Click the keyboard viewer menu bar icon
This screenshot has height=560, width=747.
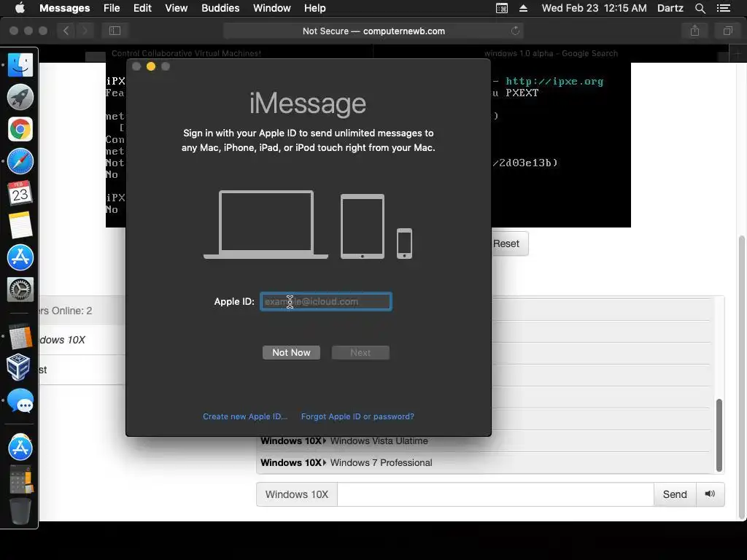coord(502,8)
